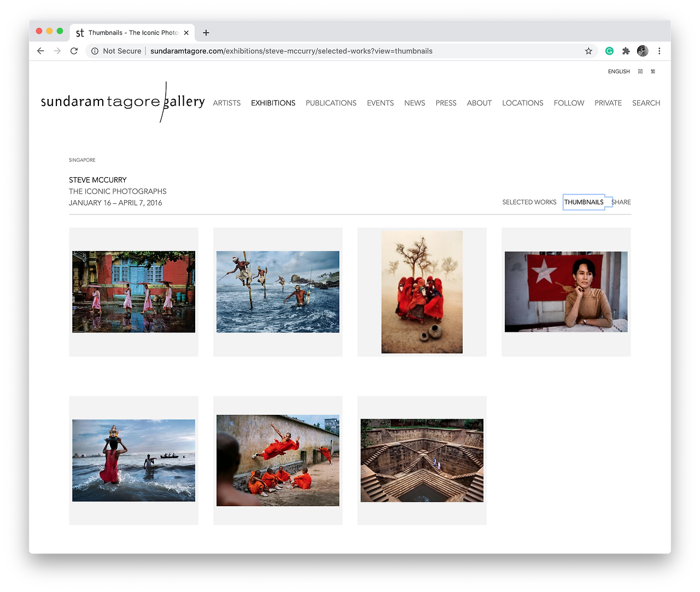The width and height of the screenshot is (700, 592).
Task: Open thumbnail of women in red in dust storm
Action: [x=422, y=292]
